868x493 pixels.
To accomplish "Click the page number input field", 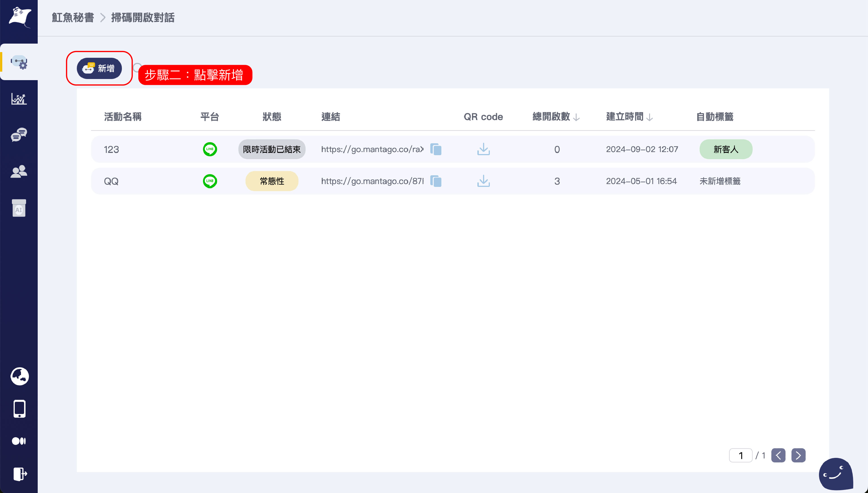I will pos(740,455).
